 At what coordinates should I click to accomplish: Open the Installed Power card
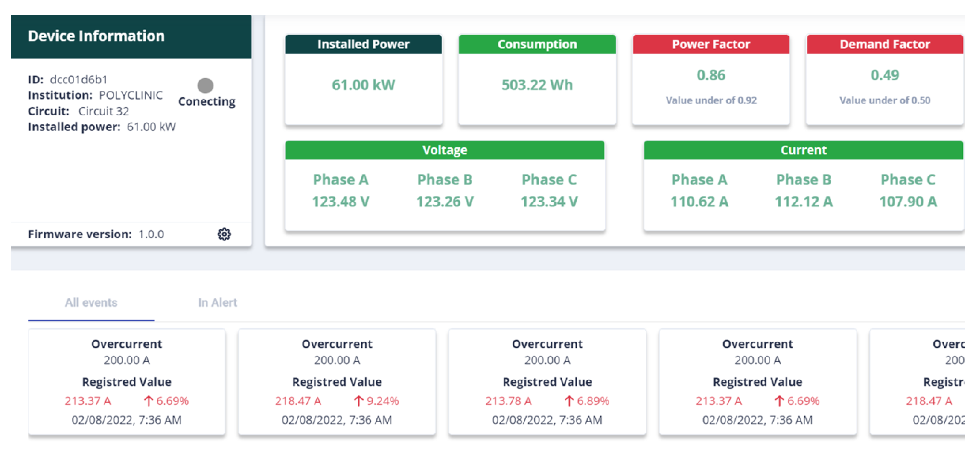[x=363, y=85]
